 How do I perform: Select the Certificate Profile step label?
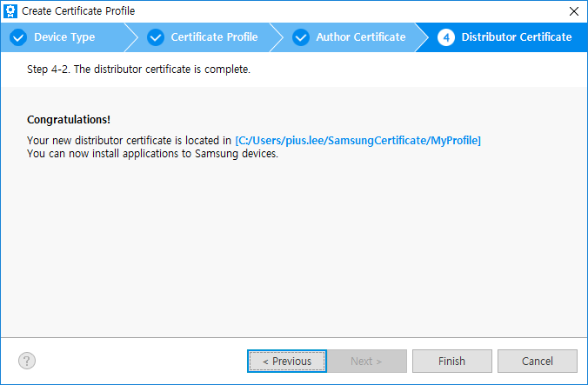pos(214,37)
